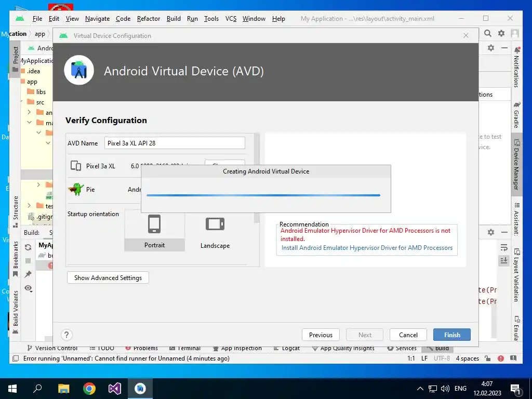
Task: Open the View menu
Action: click(x=72, y=19)
